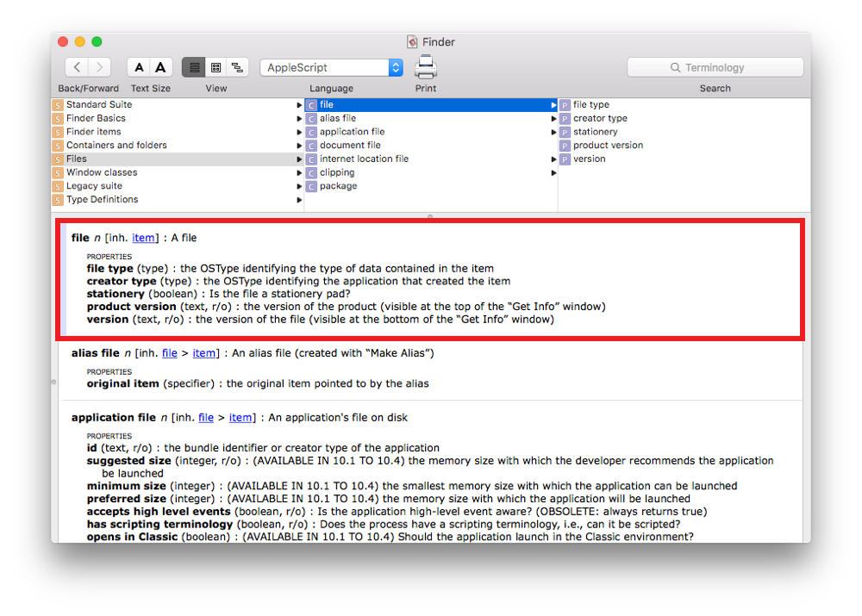Screen dimensions: 862x616
Task: Select the Type Definitions suite
Action: tap(178, 200)
